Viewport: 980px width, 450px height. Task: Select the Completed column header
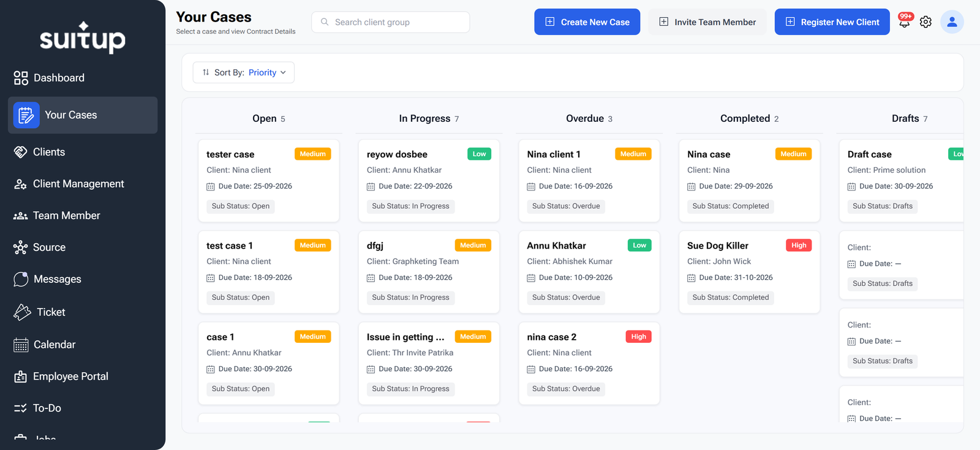750,119
